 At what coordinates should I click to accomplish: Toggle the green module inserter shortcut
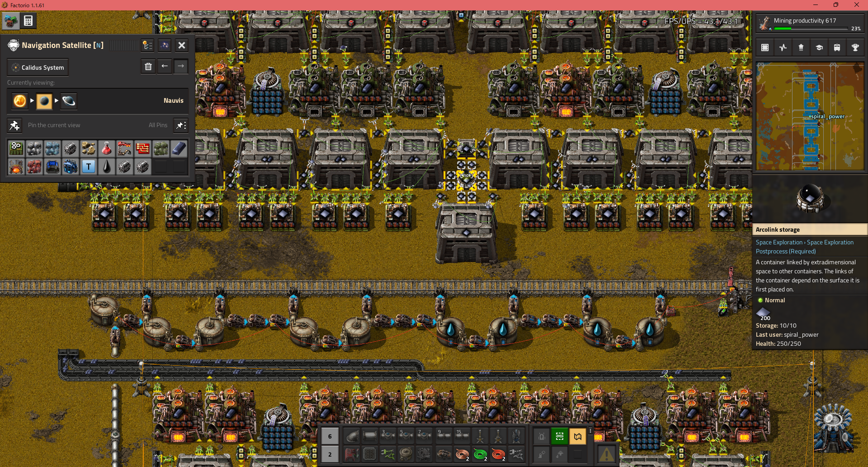560,436
